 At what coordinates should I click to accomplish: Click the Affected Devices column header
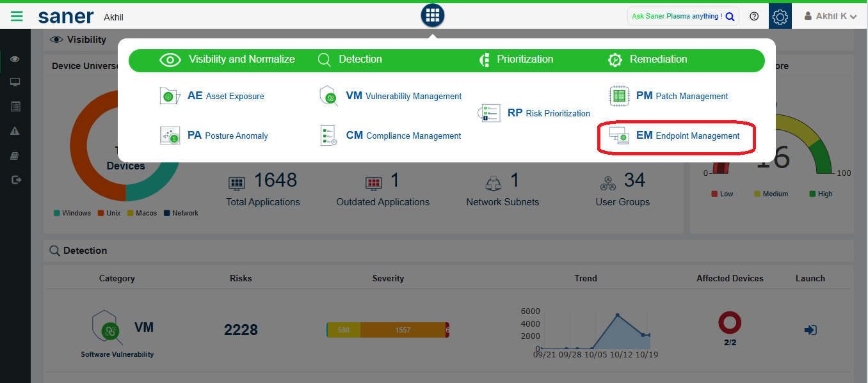pyautogui.click(x=730, y=278)
